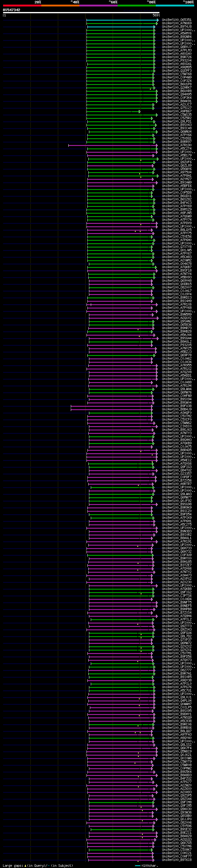Select hit label UniRef100_Q94H95
This screenshot has height=868, width=197.
click(177, 94)
